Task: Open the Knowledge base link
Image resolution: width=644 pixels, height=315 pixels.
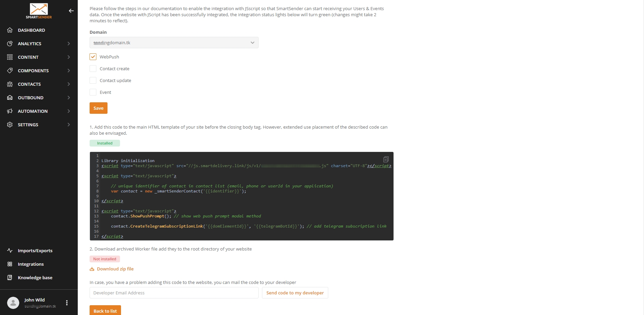Action: click(x=35, y=278)
